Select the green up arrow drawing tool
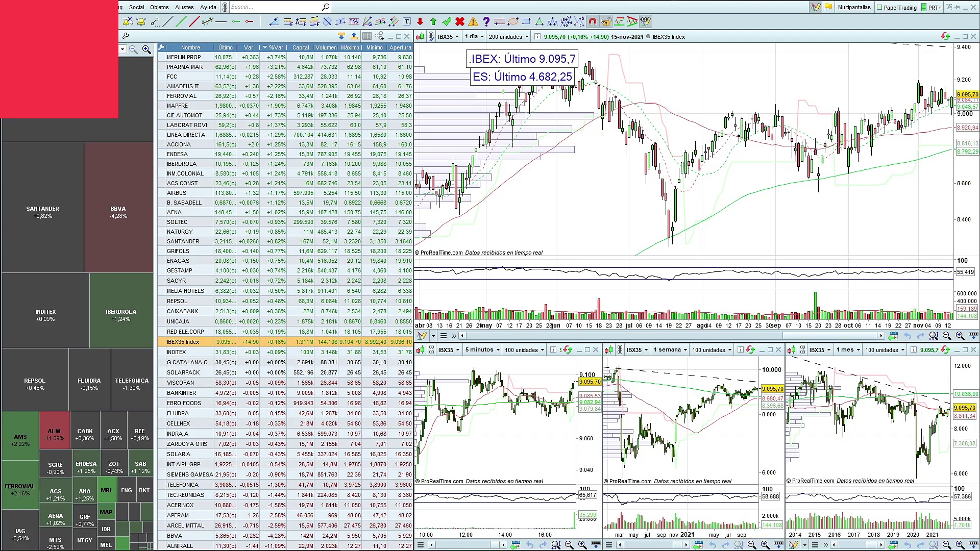 433,21
